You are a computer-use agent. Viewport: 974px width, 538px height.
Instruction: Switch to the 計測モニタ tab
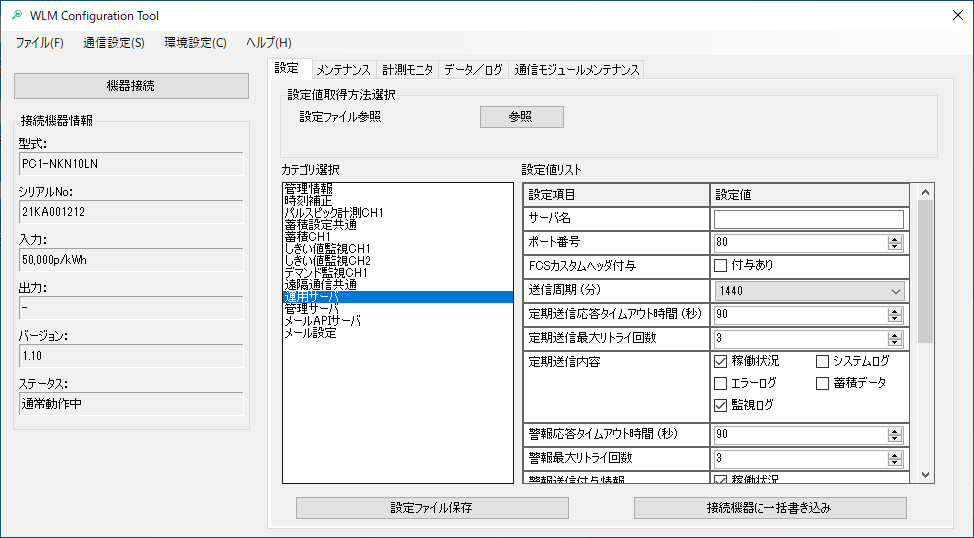[407, 70]
